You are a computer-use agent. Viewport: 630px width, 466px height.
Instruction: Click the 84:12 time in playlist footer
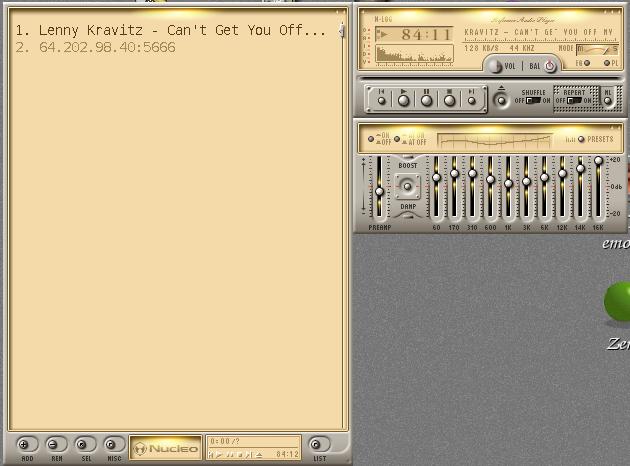[287, 454]
